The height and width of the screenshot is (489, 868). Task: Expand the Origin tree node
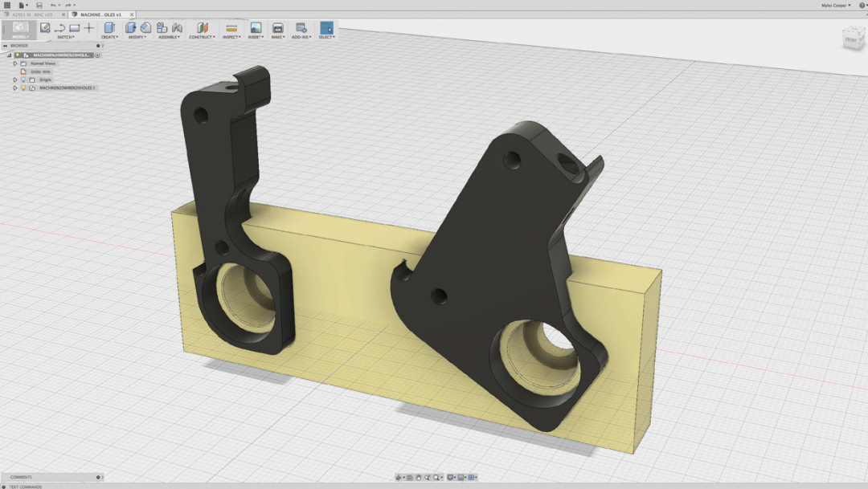click(x=15, y=79)
